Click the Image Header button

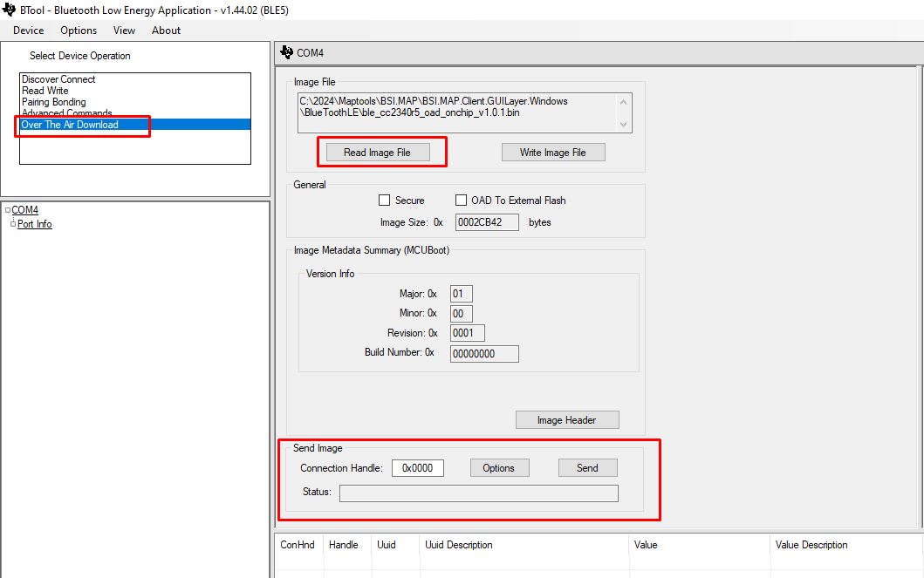[567, 420]
